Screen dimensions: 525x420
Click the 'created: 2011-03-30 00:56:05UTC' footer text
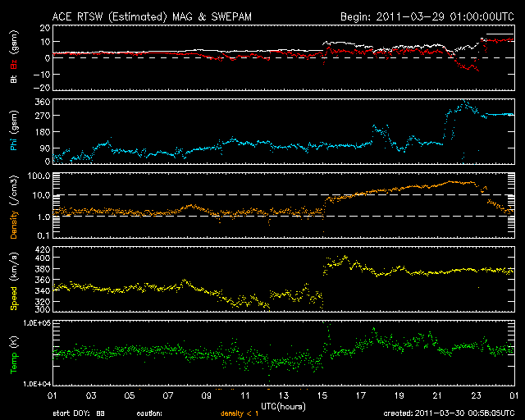click(449, 413)
